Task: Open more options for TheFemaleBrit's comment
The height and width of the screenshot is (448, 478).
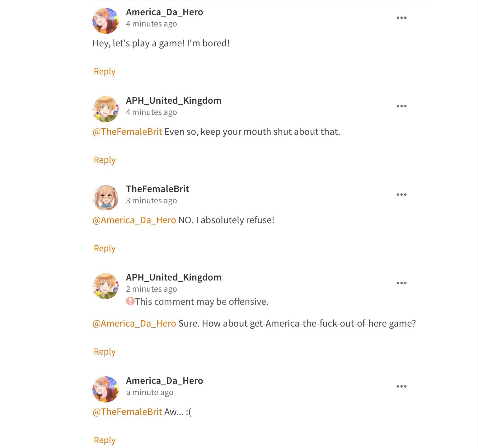Action: pyautogui.click(x=401, y=195)
